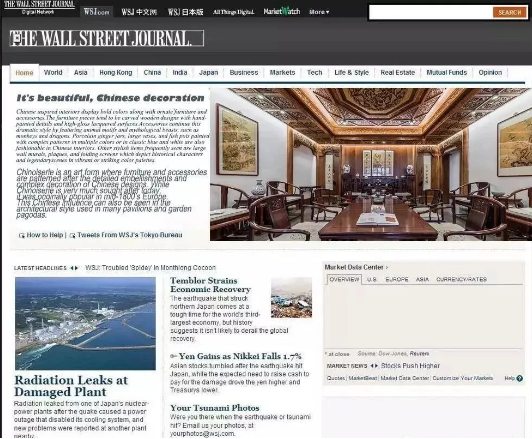Image resolution: width=532 pixels, height=439 pixels.
Task: Select the Business tab
Action: (x=244, y=72)
